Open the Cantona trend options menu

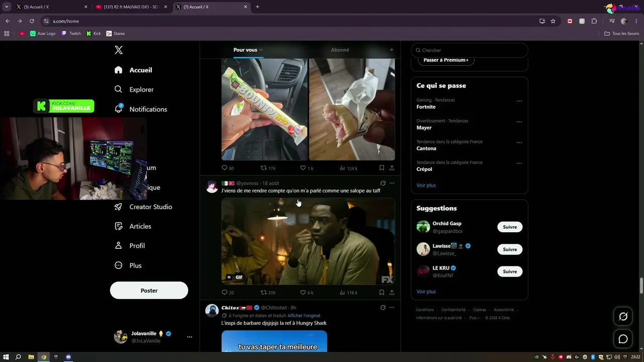(519, 143)
